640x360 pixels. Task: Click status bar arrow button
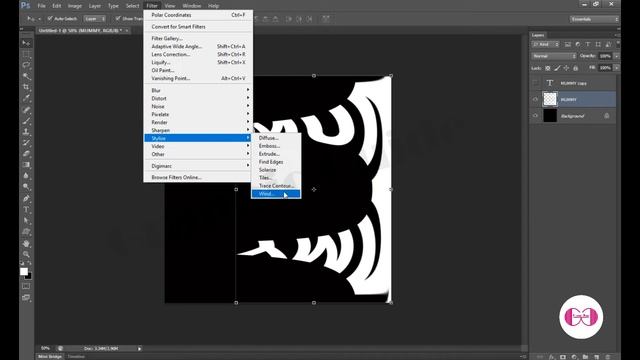(x=140, y=349)
